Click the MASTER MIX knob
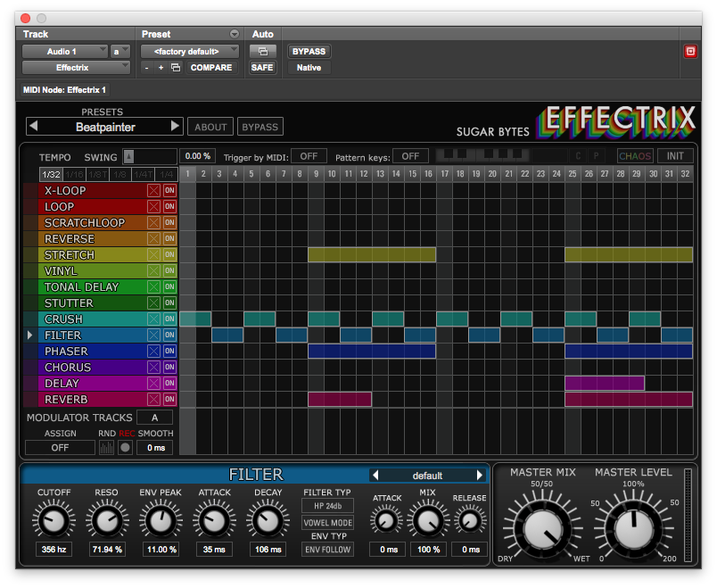The width and height of the screenshot is (717, 588). (x=542, y=528)
